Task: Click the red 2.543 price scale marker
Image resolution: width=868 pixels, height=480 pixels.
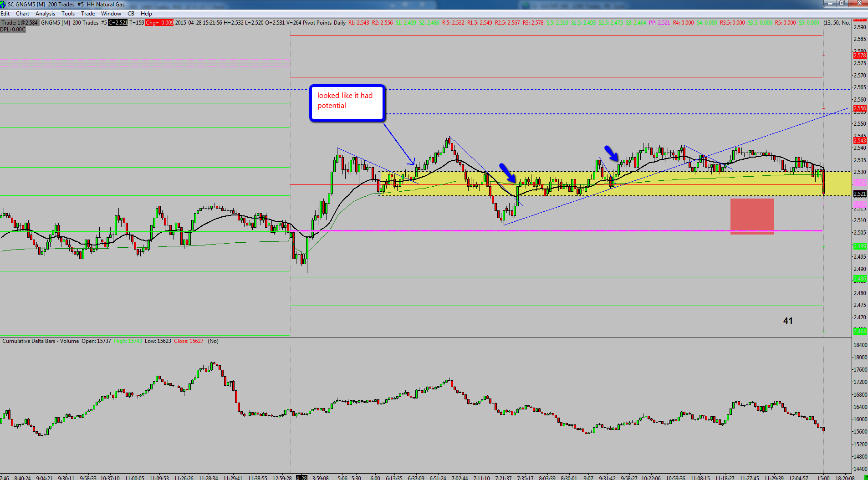Action: tap(860, 140)
